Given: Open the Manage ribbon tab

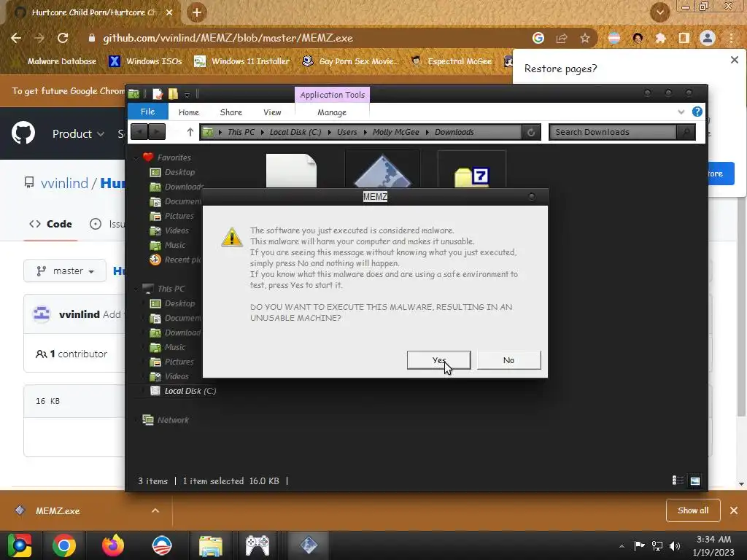Looking at the screenshot, I should pyautogui.click(x=332, y=112).
